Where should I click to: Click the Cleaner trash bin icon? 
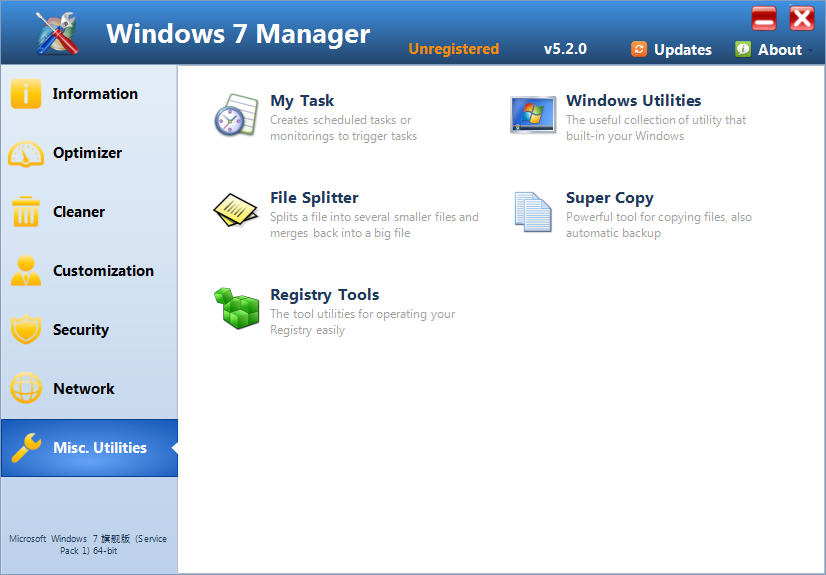click(26, 212)
